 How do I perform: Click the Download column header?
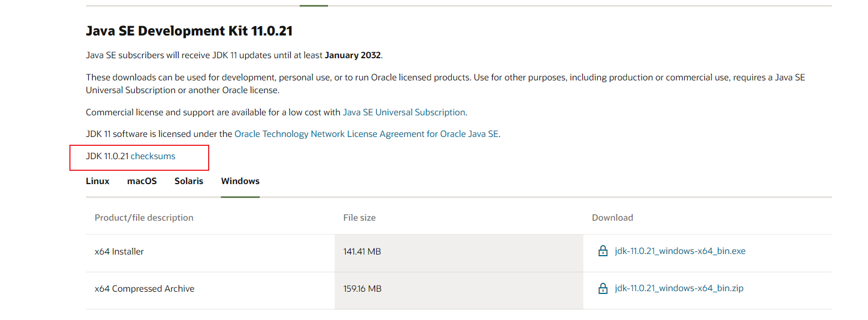[x=612, y=218]
